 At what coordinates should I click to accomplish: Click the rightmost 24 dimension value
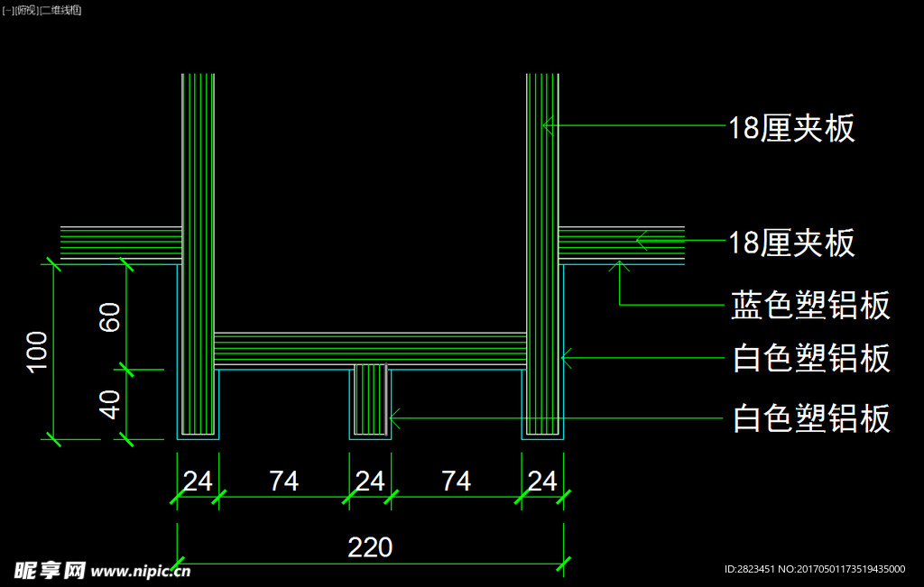tap(541, 482)
